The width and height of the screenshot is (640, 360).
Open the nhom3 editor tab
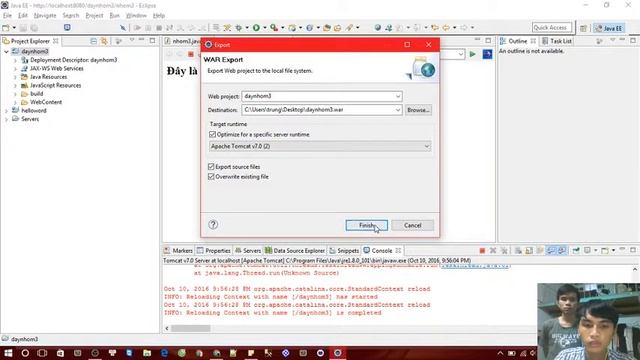pyautogui.click(x=182, y=41)
